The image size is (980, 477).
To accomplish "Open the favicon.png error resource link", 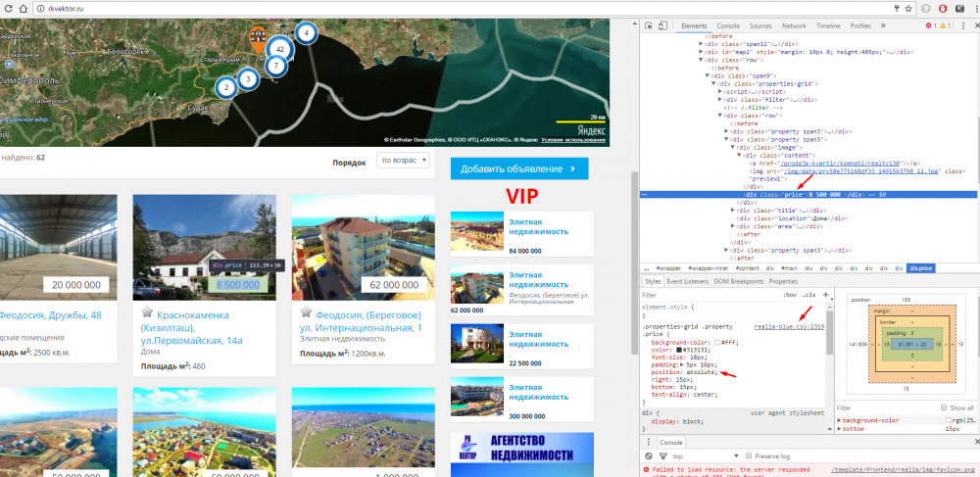I will pyautogui.click(x=904, y=469).
